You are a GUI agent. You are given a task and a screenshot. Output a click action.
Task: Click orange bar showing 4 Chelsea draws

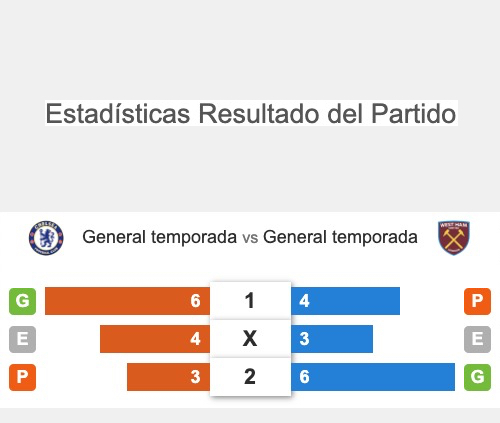point(155,339)
